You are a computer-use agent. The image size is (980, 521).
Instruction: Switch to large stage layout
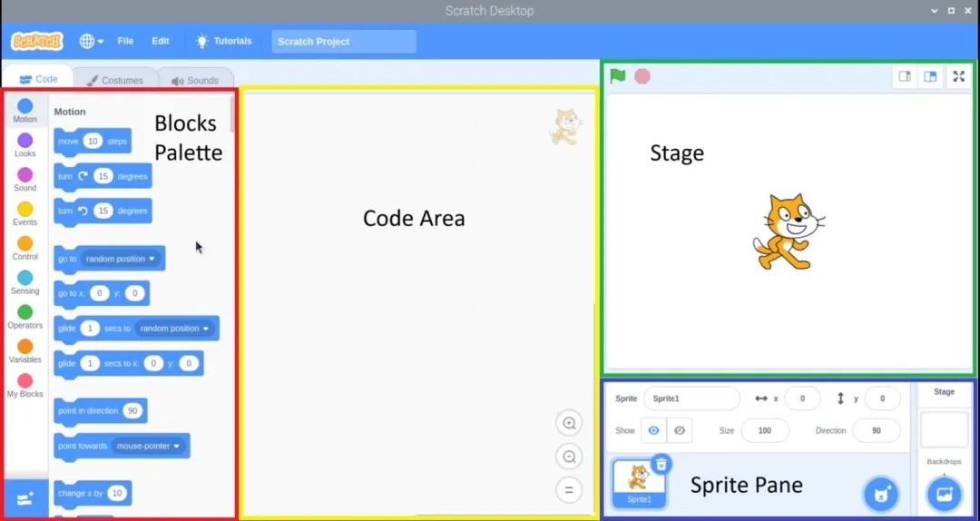(x=930, y=76)
